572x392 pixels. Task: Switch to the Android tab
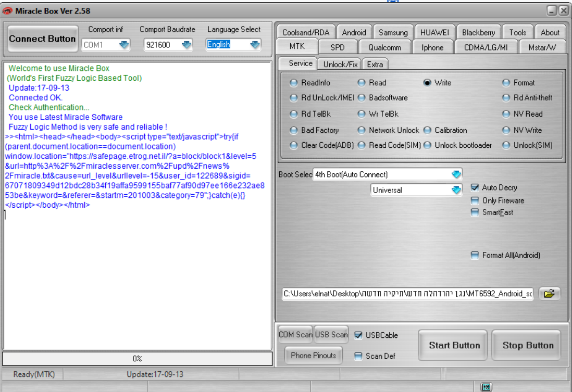pos(354,32)
